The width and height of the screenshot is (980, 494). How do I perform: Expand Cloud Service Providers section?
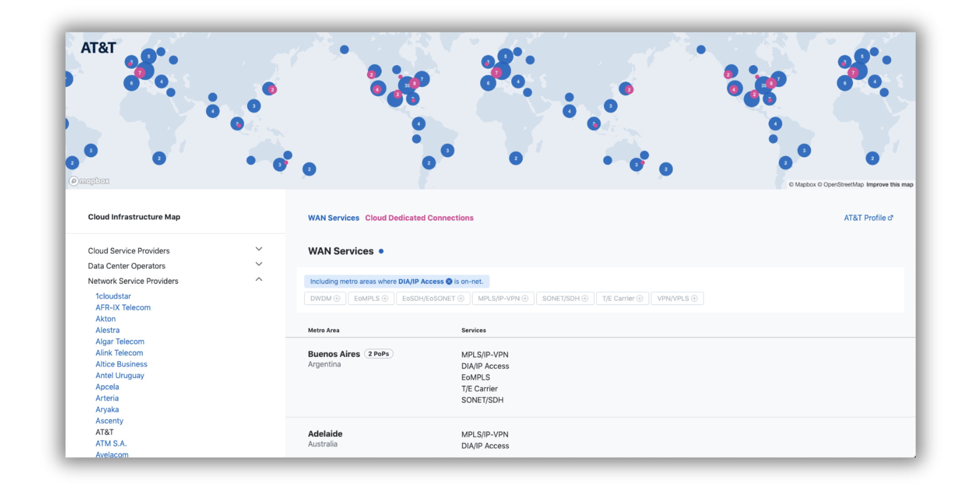(259, 249)
